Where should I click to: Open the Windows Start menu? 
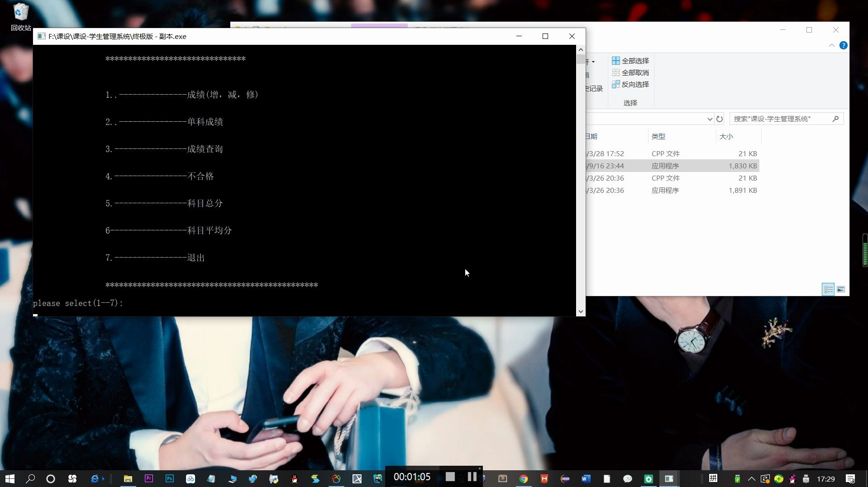pyautogui.click(x=10, y=478)
